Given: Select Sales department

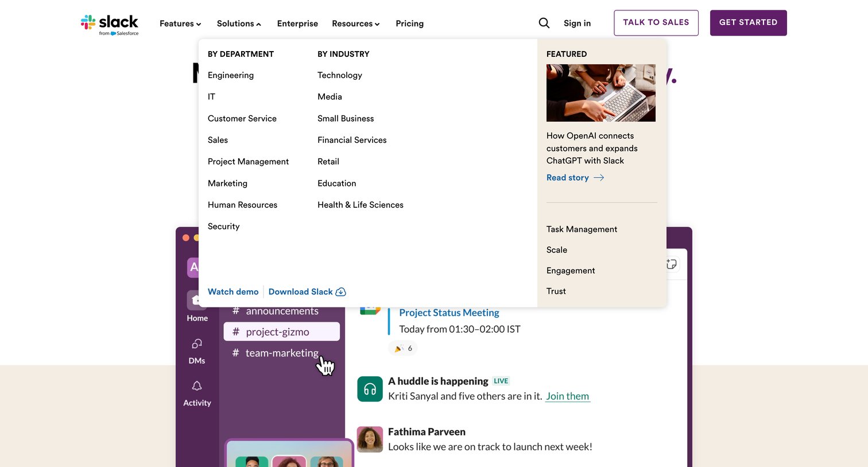Looking at the screenshot, I should pos(218,140).
